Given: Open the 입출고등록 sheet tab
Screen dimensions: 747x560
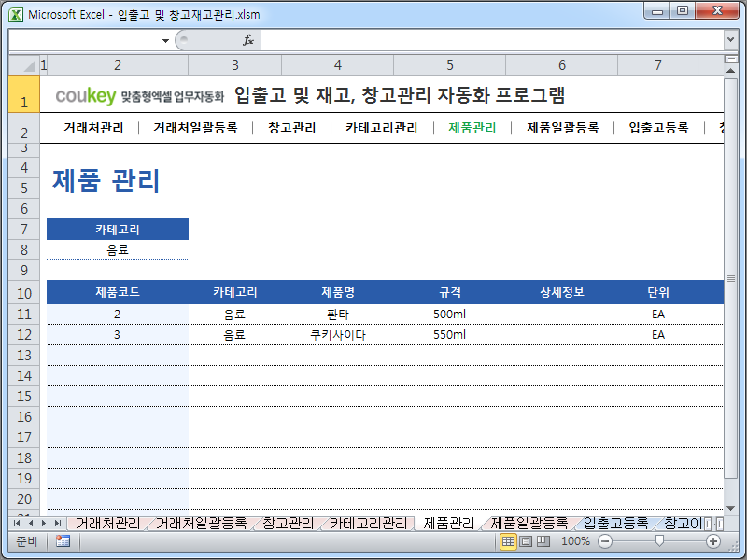Looking at the screenshot, I should coord(615,524).
